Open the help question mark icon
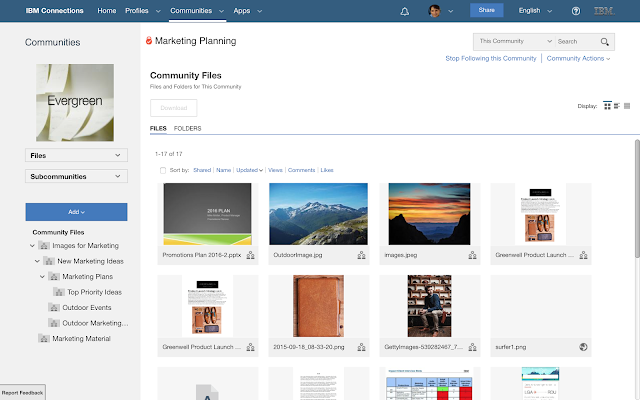This screenshot has width=640, height=400. coord(576,11)
